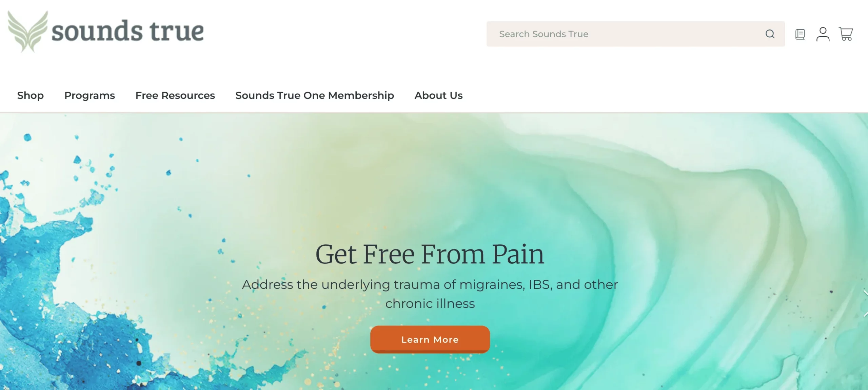Viewport: 868px width, 390px height.
Task: Expand the Programs navigation menu
Action: tap(90, 95)
